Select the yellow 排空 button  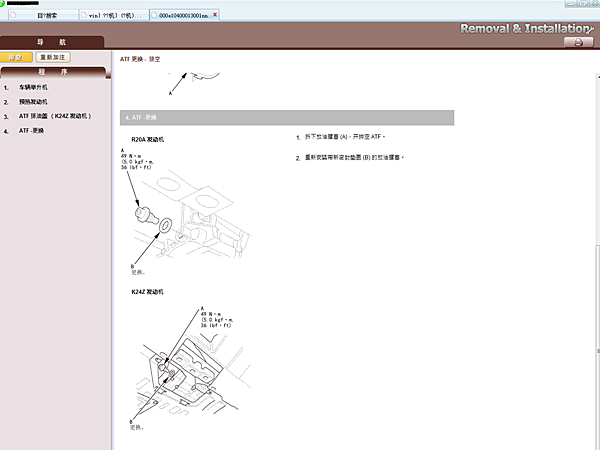(16, 57)
